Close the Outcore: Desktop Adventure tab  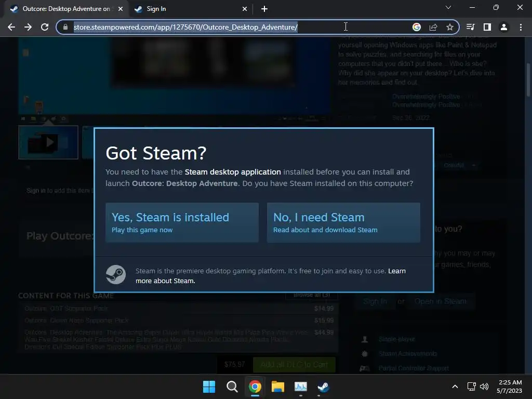pos(121,9)
